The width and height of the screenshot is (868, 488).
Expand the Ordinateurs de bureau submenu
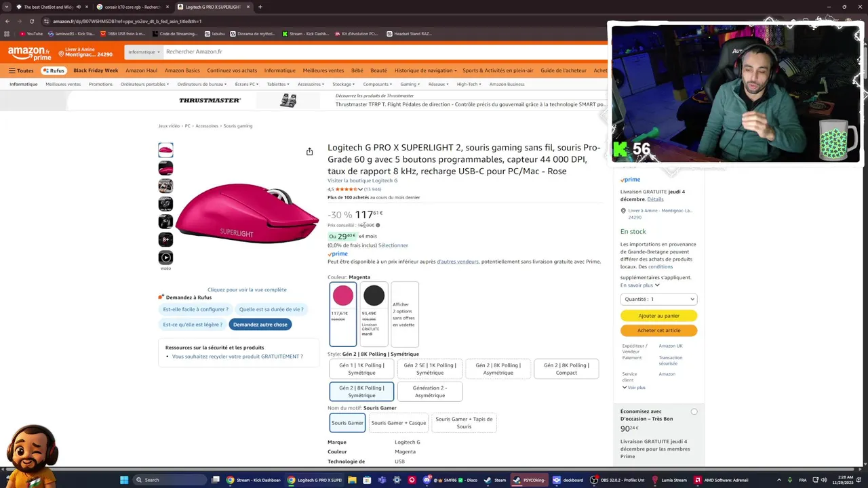pyautogui.click(x=202, y=84)
